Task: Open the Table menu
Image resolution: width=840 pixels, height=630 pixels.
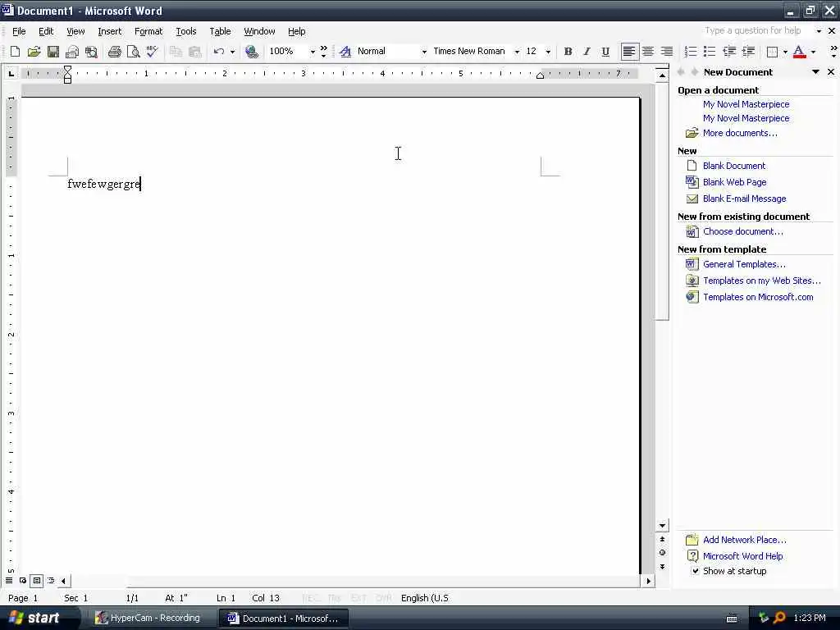Action: [220, 31]
